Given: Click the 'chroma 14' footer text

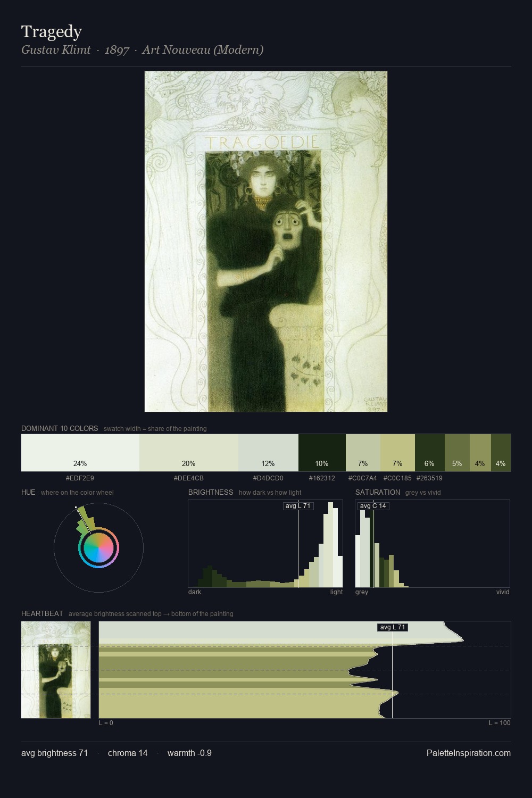Looking at the screenshot, I should click(x=128, y=753).
